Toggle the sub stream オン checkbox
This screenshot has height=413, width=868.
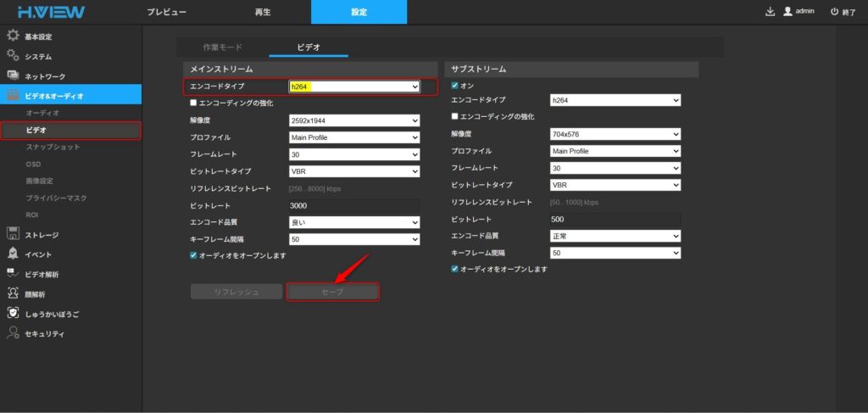455,86
